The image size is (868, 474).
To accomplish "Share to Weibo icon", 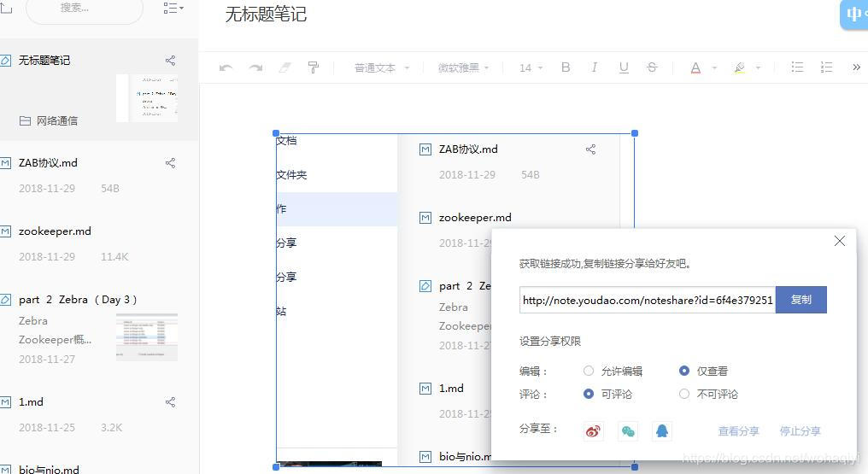I will click(x=593, y=430).
